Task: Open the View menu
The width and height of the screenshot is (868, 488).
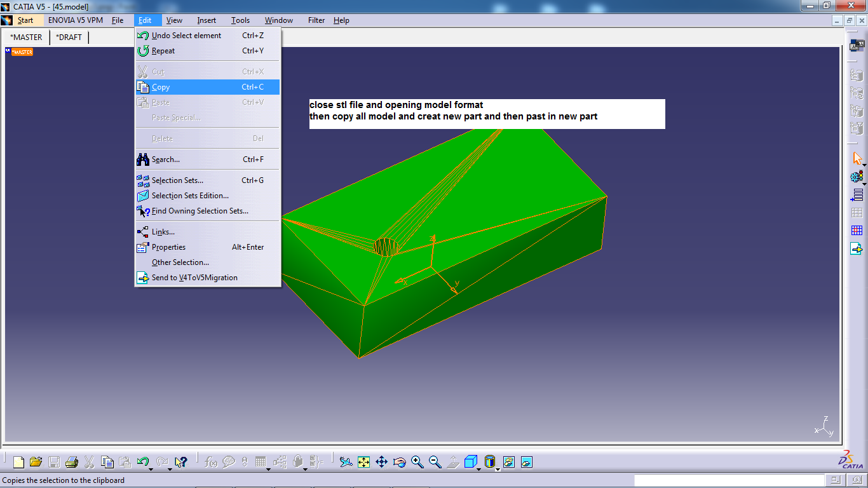Action: tap(174, 20)
